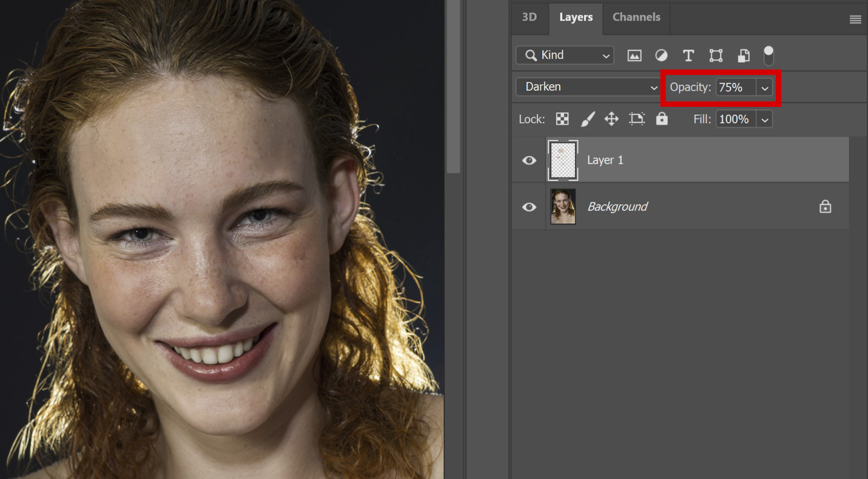The width and height of the screenshot is (868, 479).
Task: Select the type layers filter icon
Action: click(688, 55)
